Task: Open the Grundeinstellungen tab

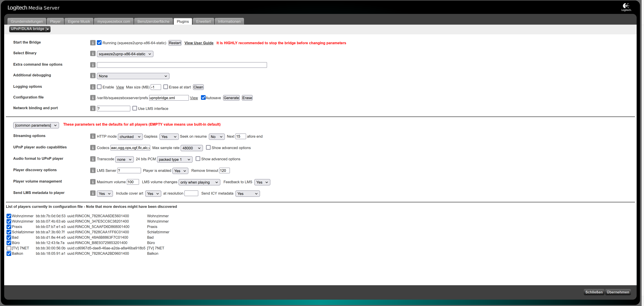Action: [x=27, y=21]
